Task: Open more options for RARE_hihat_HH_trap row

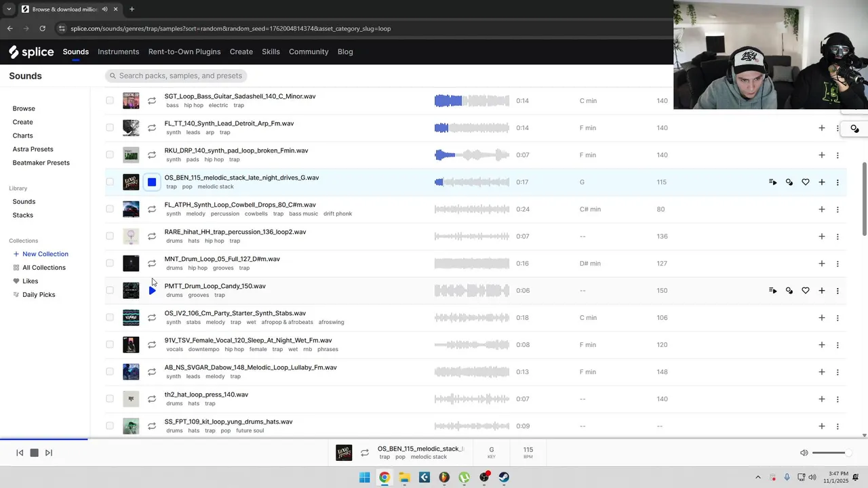Action: (837, 236)
